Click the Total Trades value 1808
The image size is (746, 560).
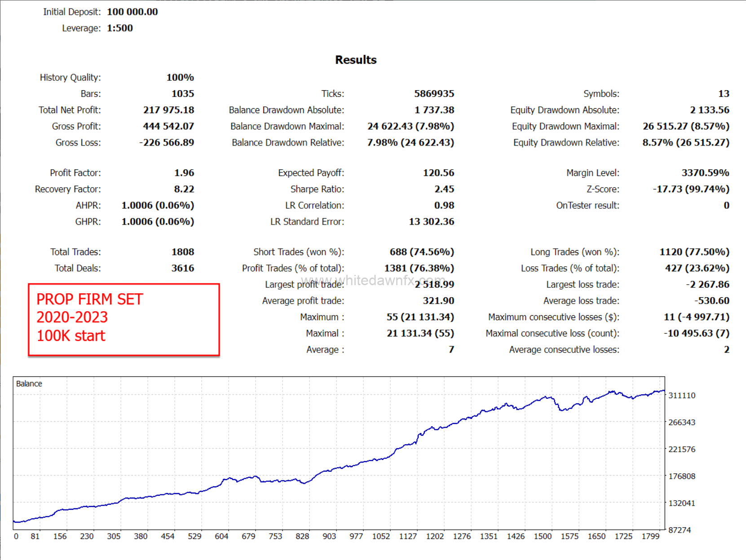pos(182,252)
